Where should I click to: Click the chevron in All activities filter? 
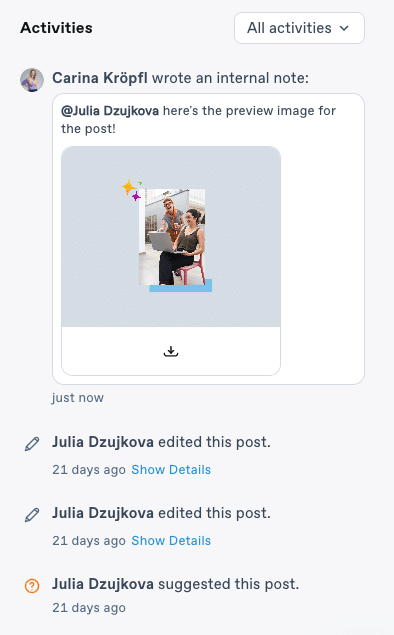(344, 28)
